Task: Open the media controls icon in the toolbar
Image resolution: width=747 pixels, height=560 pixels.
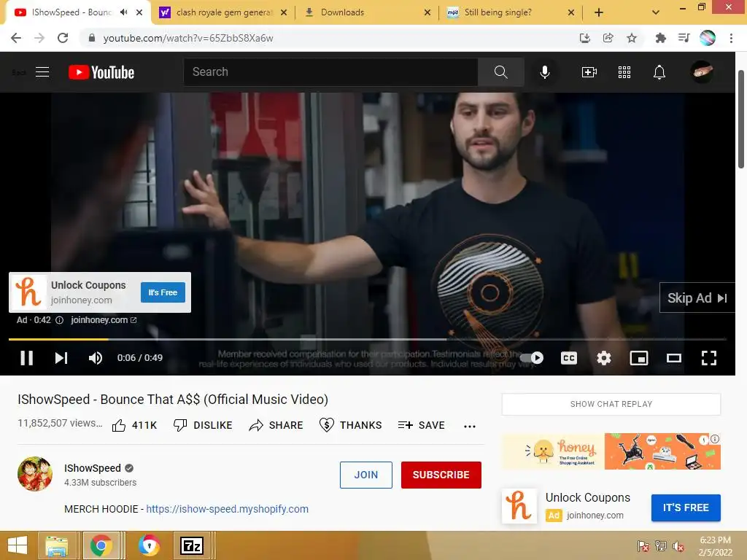Action: coord(684,38)
